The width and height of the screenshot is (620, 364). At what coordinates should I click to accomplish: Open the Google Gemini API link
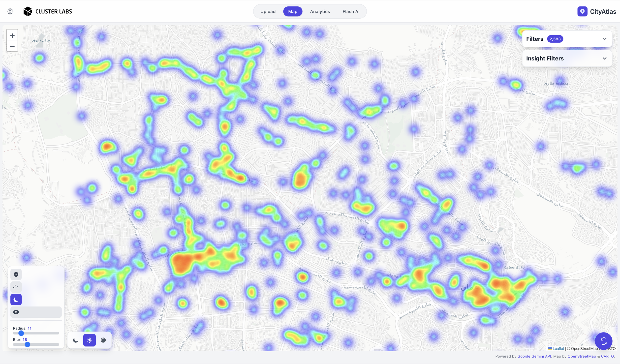coord(534,356)
